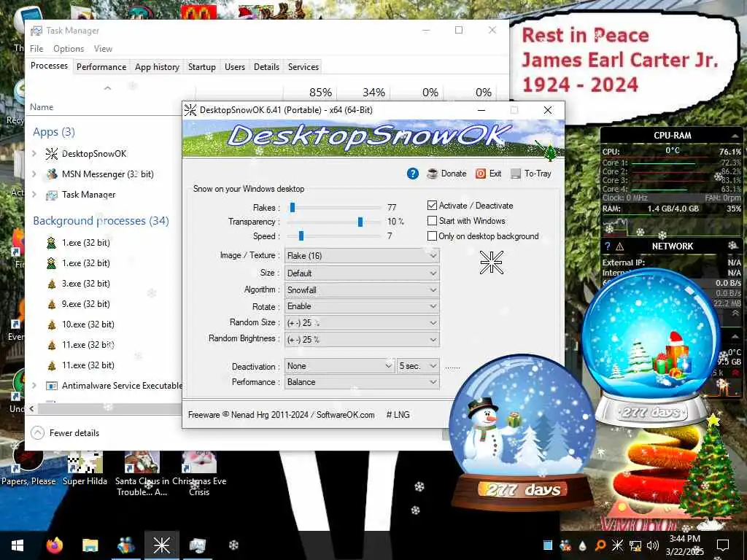Open Firefox from the taskbar
The image size is (747, 560).
(x=54, y=545)
